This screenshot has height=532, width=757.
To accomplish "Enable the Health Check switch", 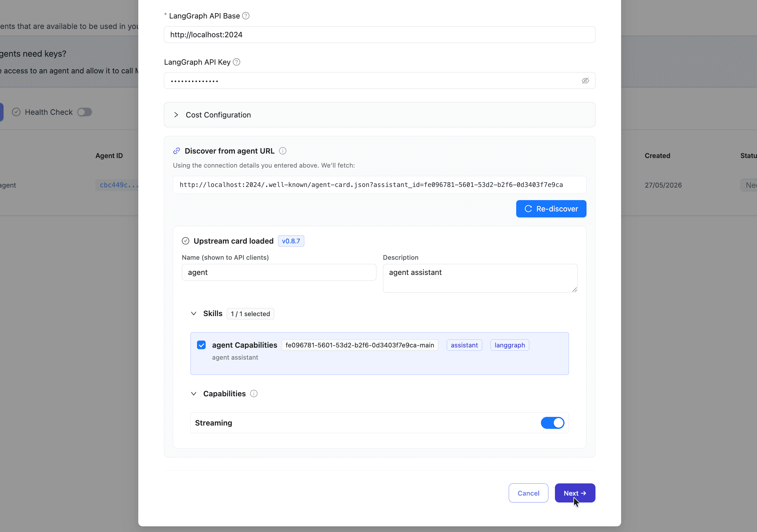I will (84, 112).
